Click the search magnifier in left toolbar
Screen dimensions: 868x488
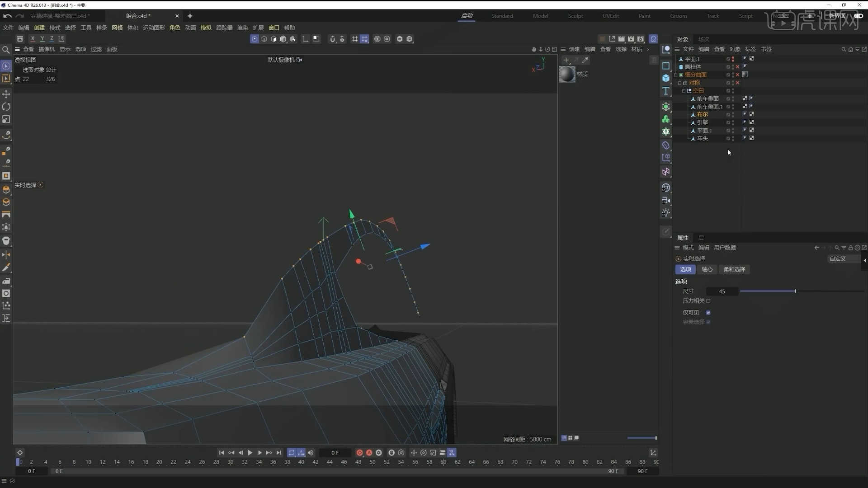click(6, 50)
